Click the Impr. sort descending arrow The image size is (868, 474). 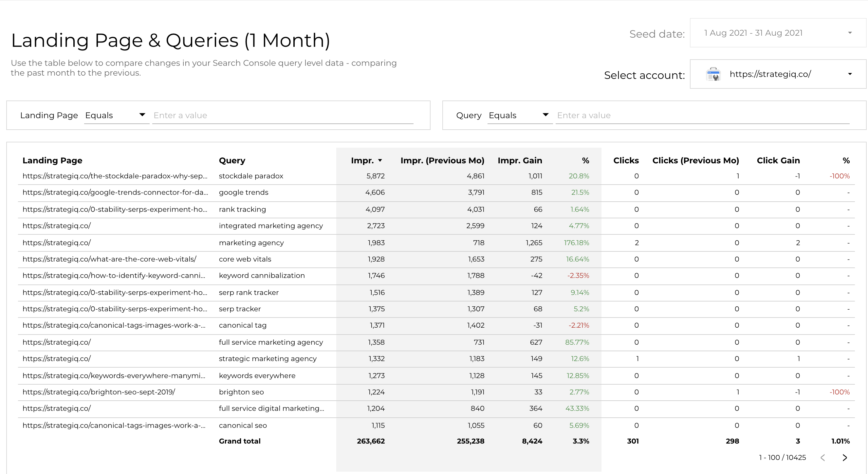[380, 161]
